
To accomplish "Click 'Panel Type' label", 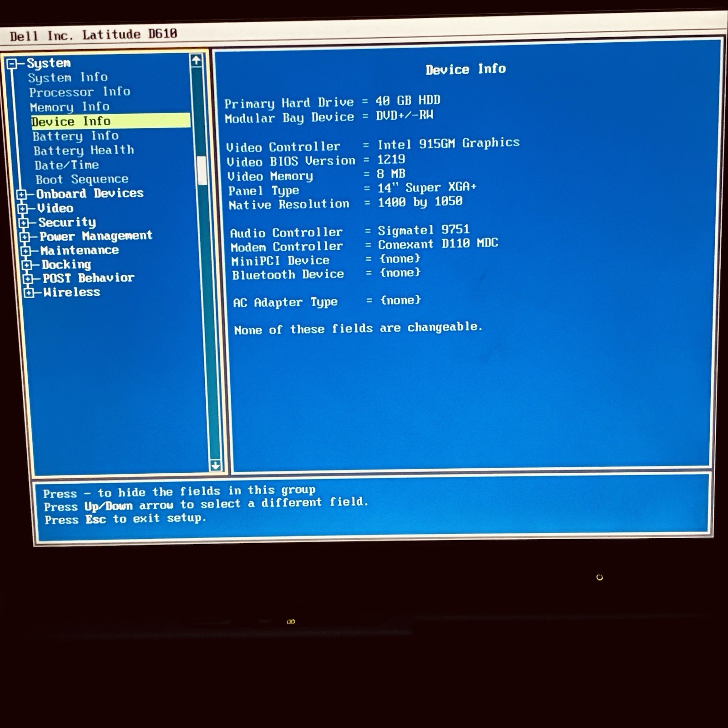I will (x=263, y=191).
